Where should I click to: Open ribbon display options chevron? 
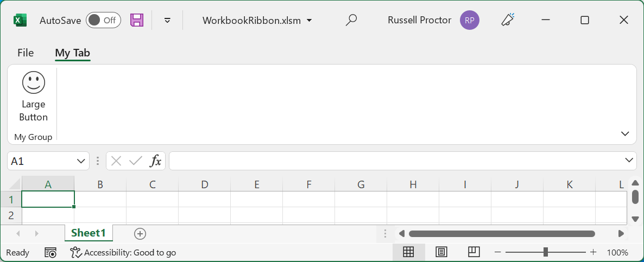625,133
